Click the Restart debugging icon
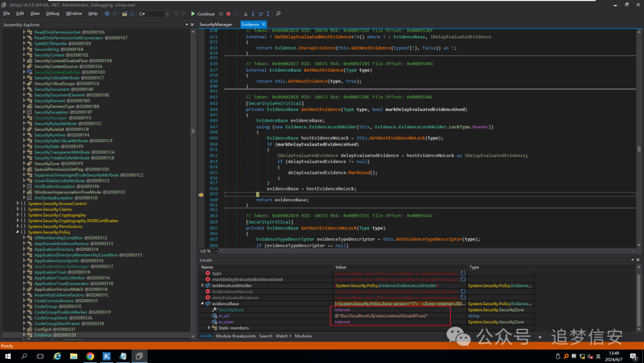 pos(236,14)
